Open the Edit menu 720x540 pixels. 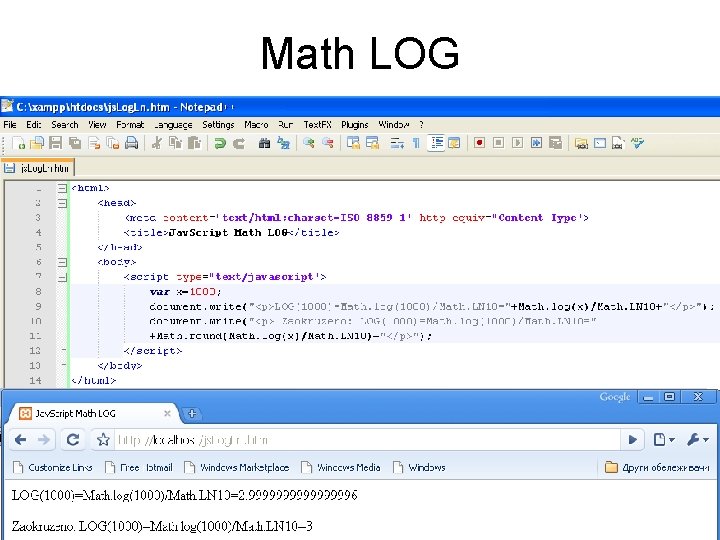pyautogui.click(x=34, y=124)
